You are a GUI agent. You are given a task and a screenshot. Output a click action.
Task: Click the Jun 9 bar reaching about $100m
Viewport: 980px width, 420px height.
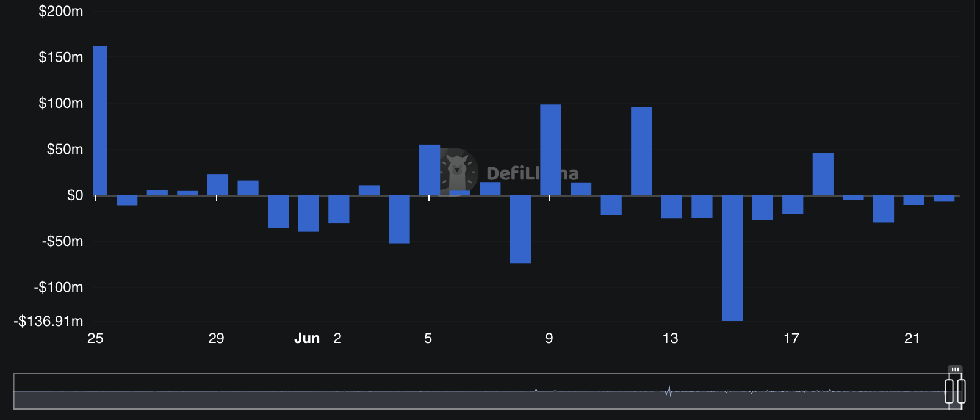(x=550, y=150)
